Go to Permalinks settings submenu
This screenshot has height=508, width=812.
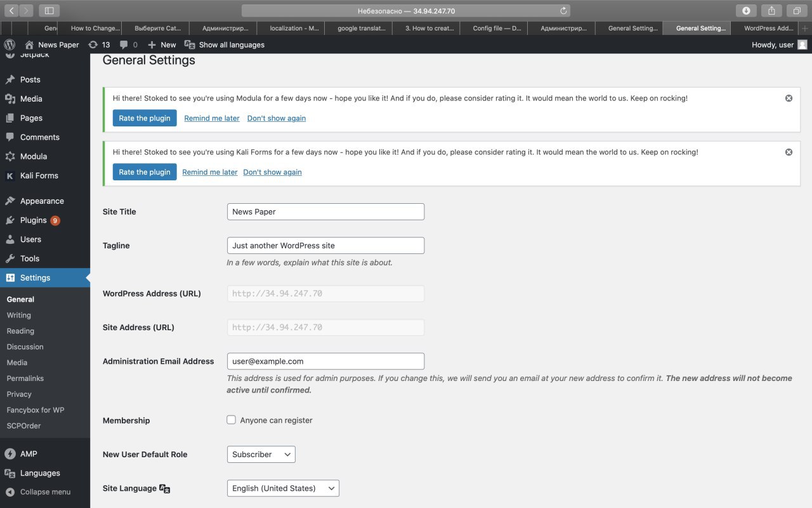pyautogui.click(x=25, y=378)
